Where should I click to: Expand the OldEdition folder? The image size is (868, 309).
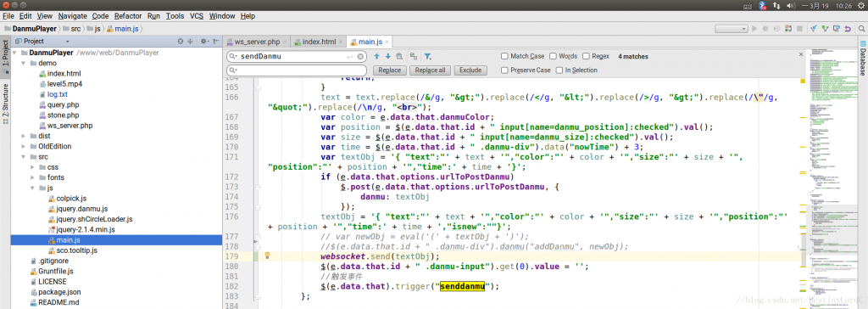23,147
